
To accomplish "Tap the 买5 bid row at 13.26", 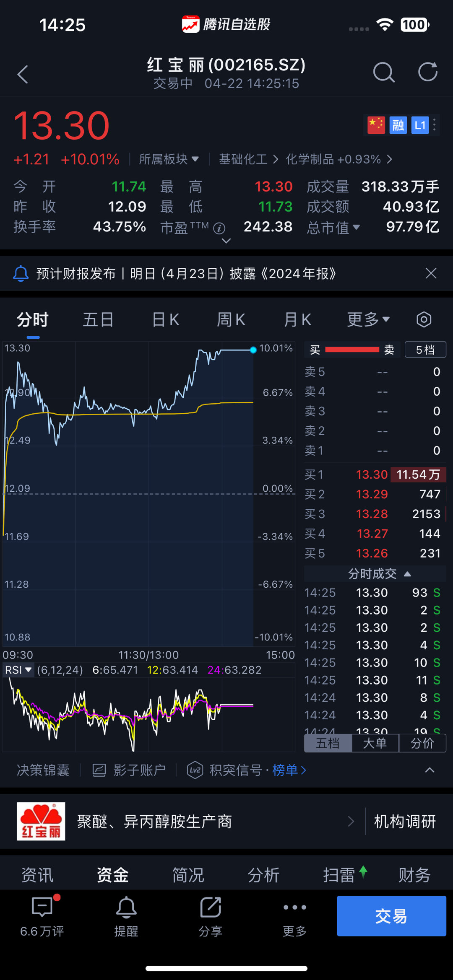I will click(375, 553).
